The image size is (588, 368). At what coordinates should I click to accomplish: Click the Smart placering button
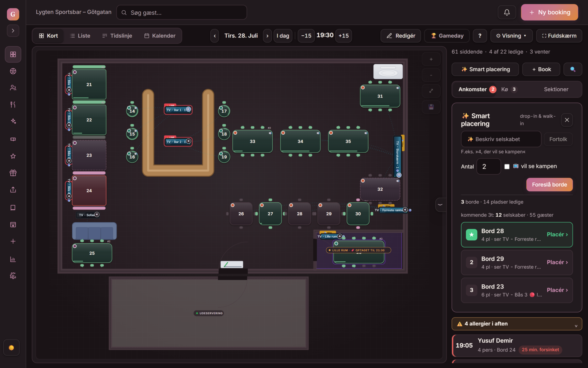(485, 69)
